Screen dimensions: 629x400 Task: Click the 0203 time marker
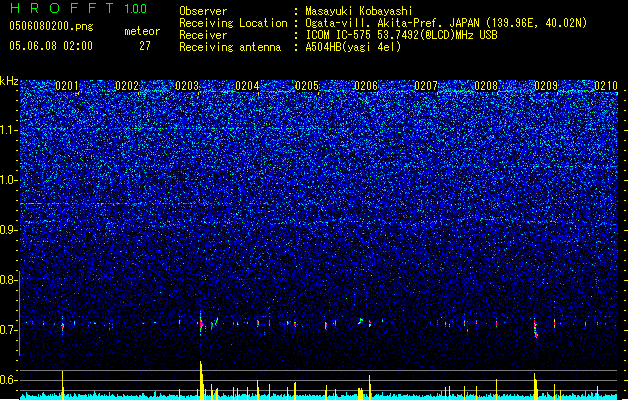[187, 86]
